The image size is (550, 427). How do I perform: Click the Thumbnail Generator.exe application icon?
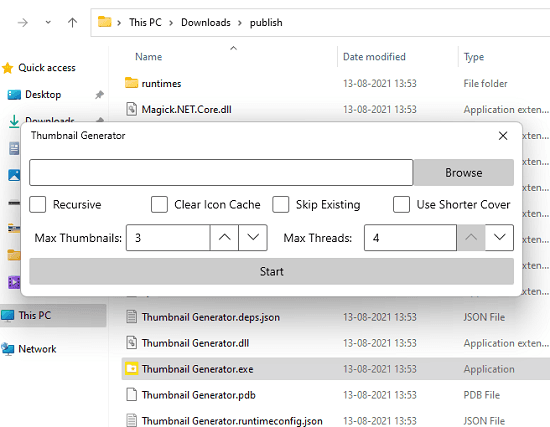click(132, 369)
